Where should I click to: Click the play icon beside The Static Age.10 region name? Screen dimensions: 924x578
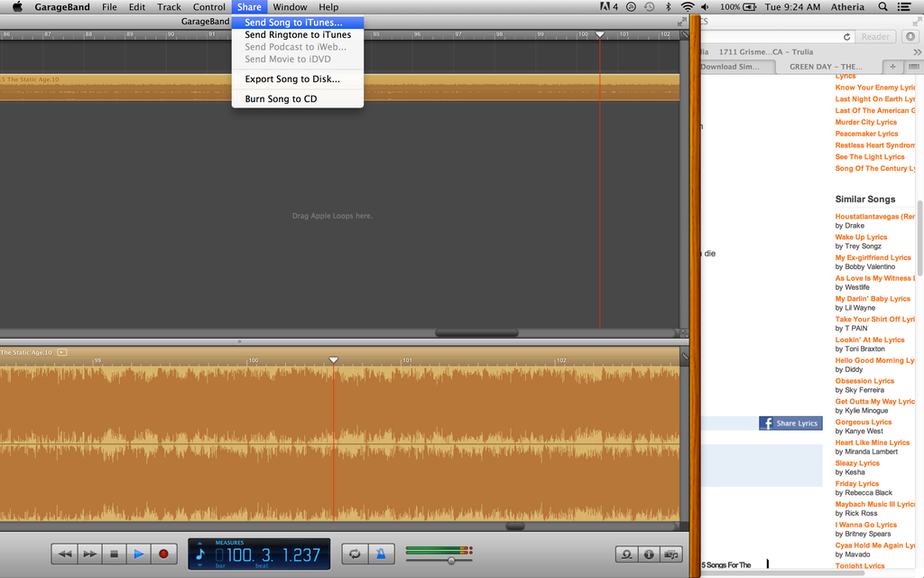pyautogui.click(x=61, y=352)
